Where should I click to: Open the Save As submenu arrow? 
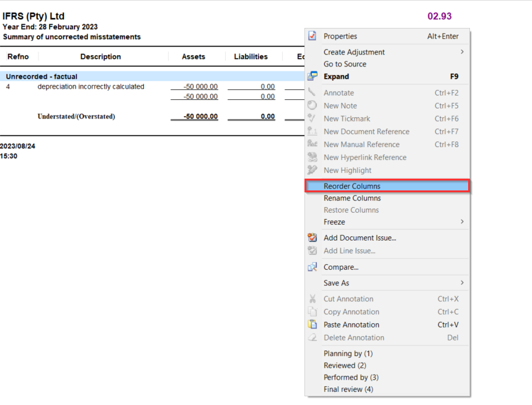coord(462,283)
